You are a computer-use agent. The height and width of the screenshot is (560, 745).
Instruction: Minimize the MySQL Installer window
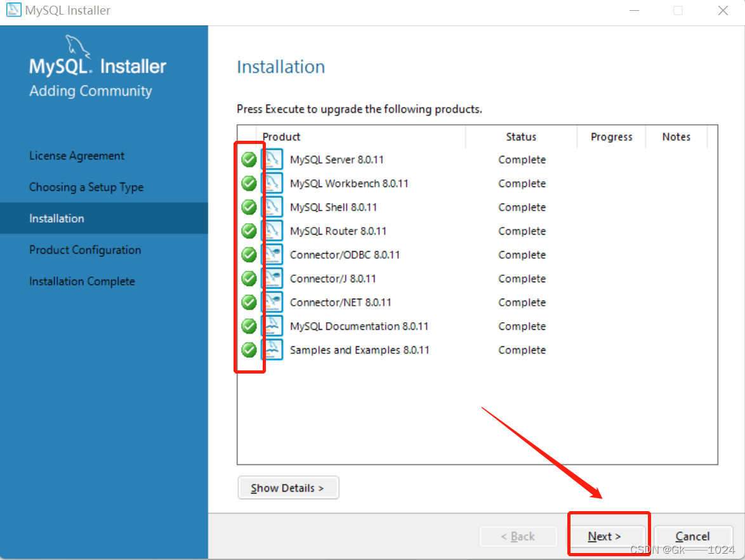coord(635,10)
